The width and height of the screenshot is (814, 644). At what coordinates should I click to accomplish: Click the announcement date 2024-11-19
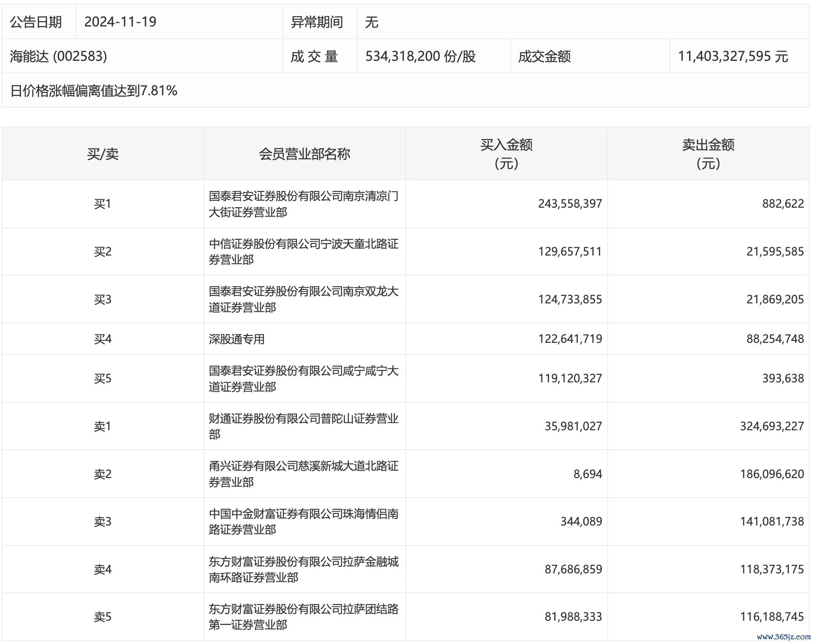[x=120, y=22]
